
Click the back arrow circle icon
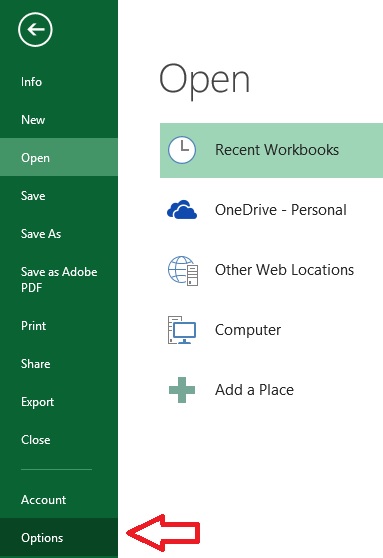[35, 30]
